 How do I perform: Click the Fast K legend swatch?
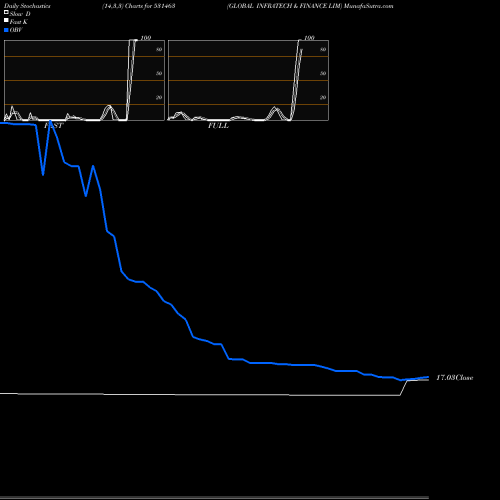pyautogui.click(x=6, y=21)
